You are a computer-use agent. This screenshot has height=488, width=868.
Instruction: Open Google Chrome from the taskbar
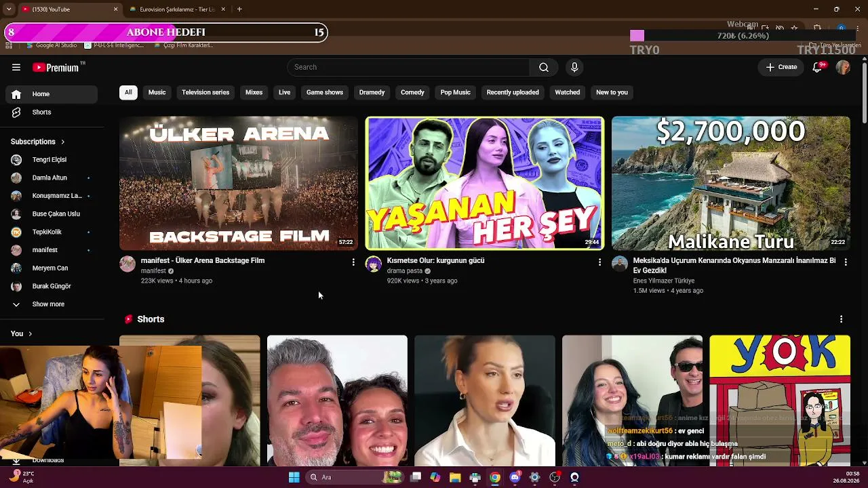point(495,477)
